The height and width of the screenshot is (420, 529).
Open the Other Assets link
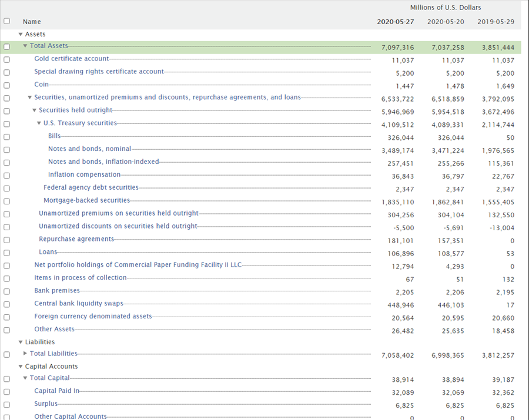[x=54, y=329]
